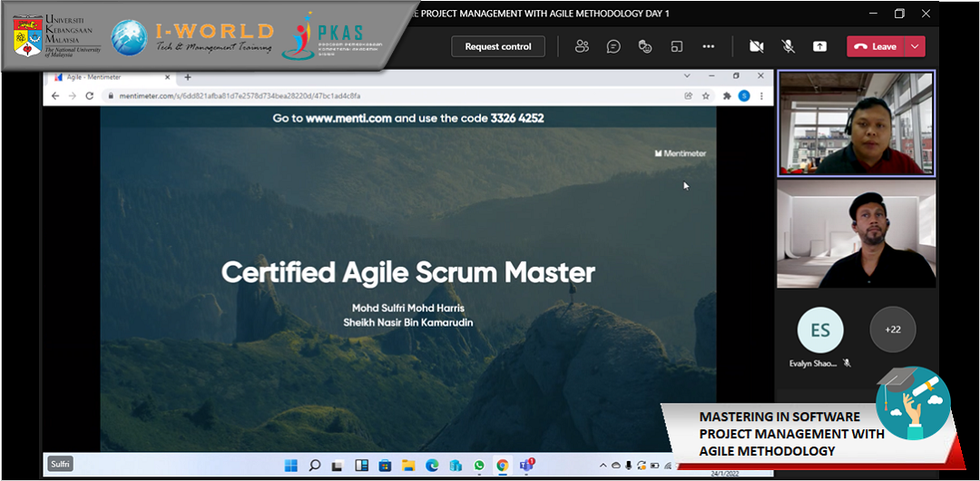980x481 pixels.
Task: Toggle the camera on
Action: tap(756, 46)
